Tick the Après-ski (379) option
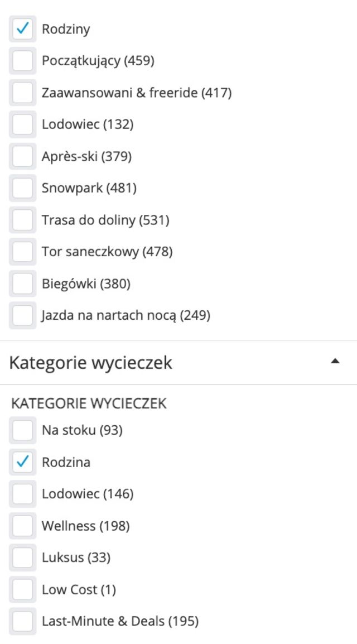Image resolution: width=357 pixels, height=644 pixels. tap(22, 156)
